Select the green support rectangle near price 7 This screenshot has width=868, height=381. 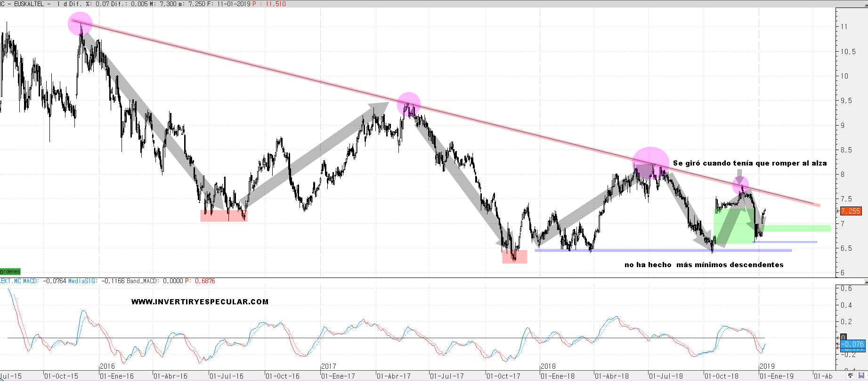point(796,229)
